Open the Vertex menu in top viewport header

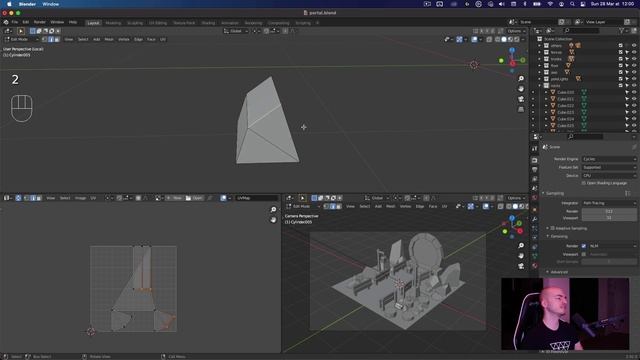[124, 40]
